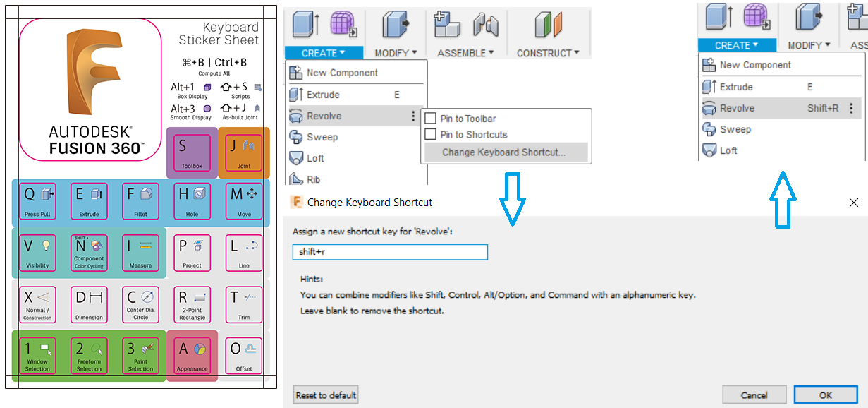Click the Joint J key sticker
868x408 pixels.
[244, 152]
